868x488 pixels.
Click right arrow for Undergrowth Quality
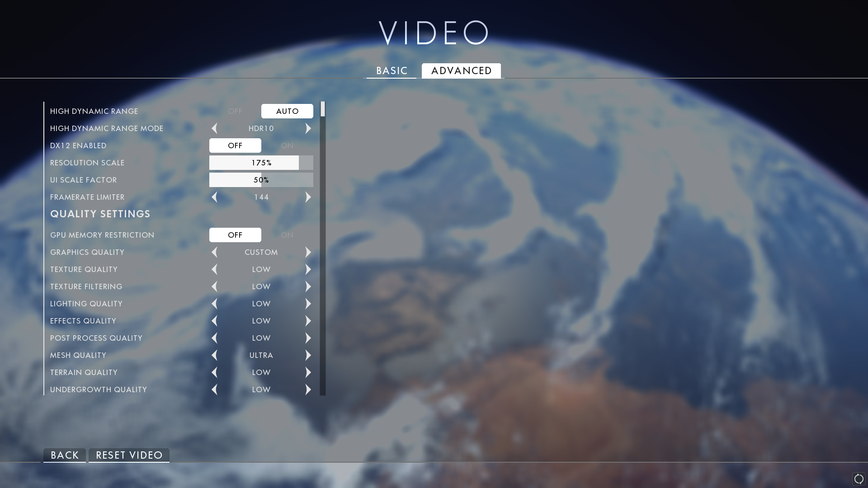tap(308, 389)
